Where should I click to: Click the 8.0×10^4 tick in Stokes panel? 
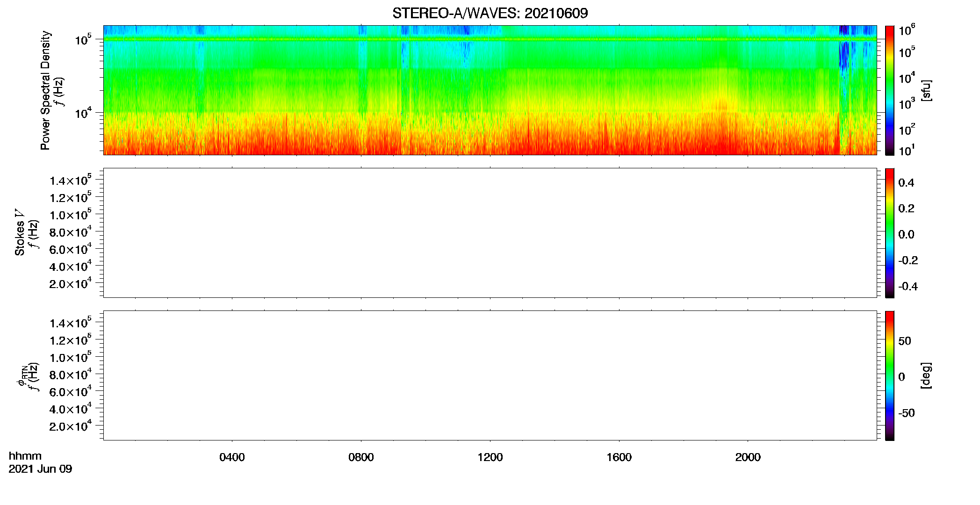click(71, 231)
